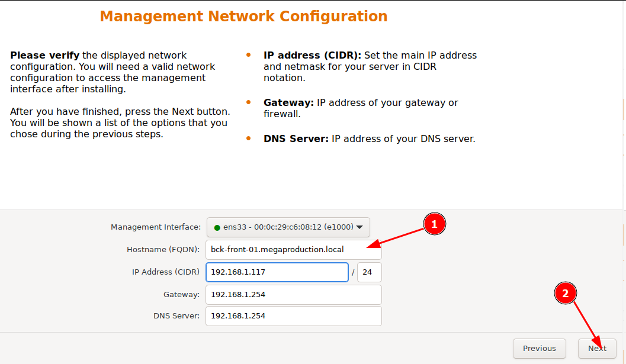The height and width of the screenshot is (364, 626).
Task: Click the orange bullet beside DNS Server description
Action: click(x=248, y=139)
